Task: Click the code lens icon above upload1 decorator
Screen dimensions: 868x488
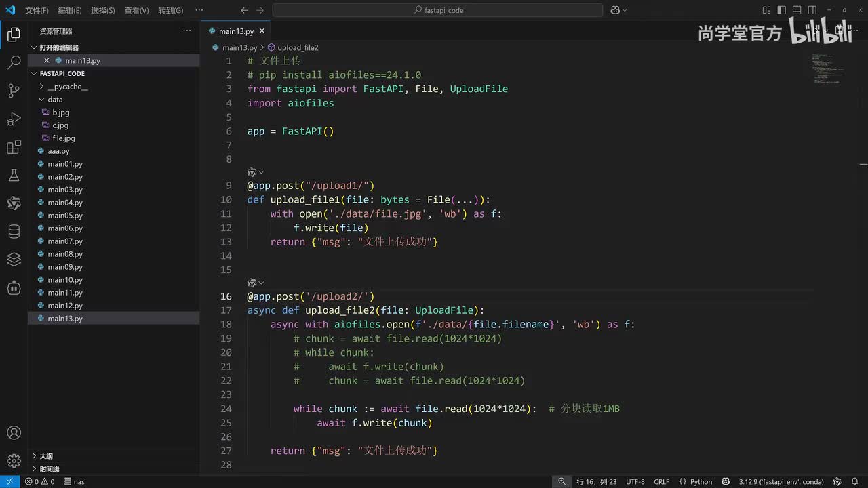Action: pyautogui.click(x=252, y=172)
